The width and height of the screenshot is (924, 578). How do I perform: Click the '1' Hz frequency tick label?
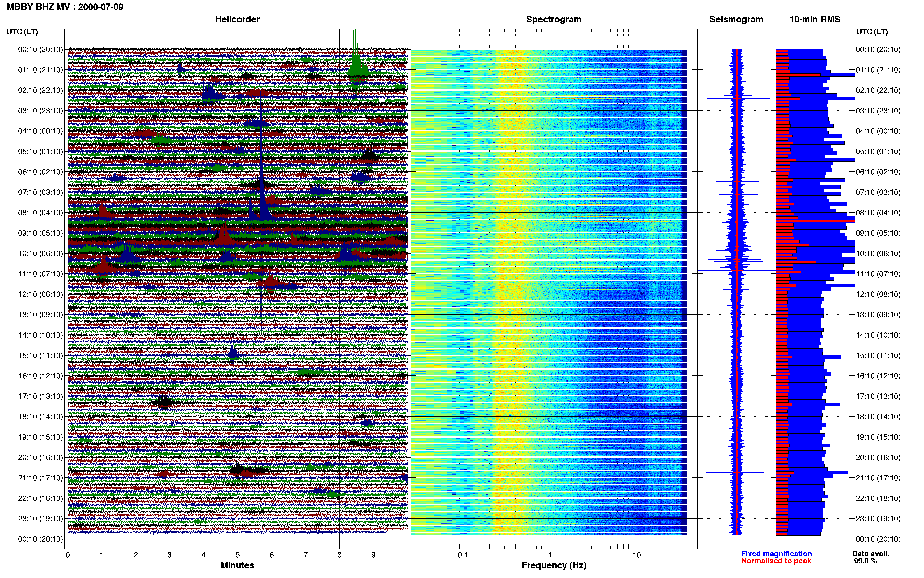550,555
